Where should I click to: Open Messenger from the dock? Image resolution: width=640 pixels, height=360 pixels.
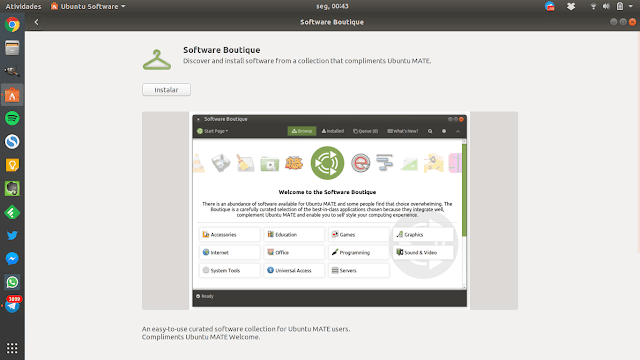[x=12, y=259]
